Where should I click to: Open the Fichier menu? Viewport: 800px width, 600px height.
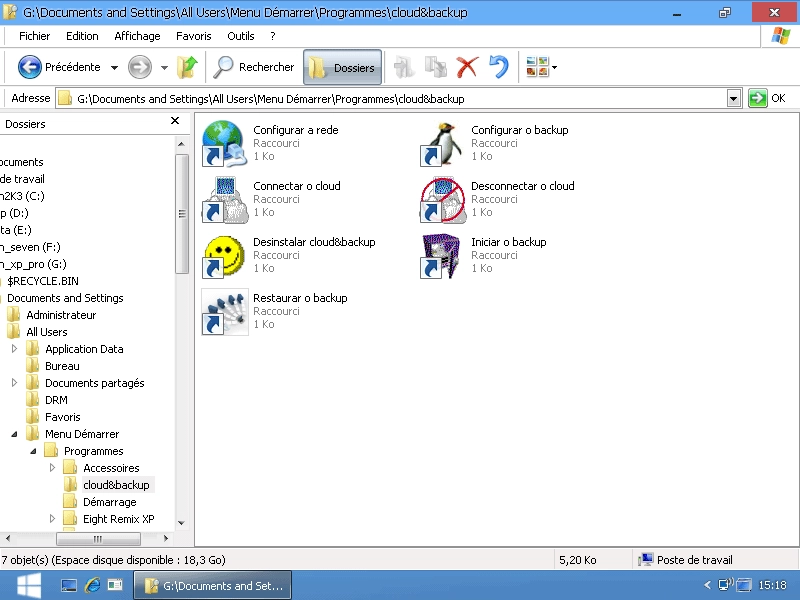[34, 36]
